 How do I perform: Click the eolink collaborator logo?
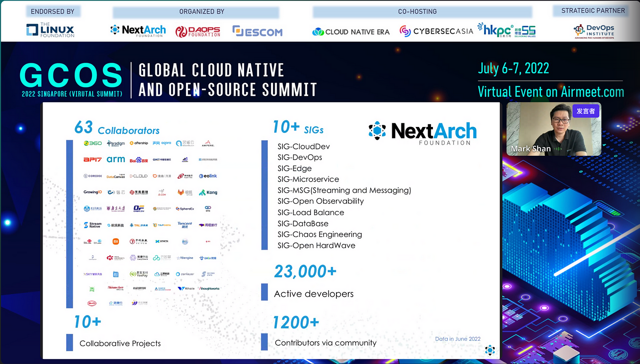208,176
